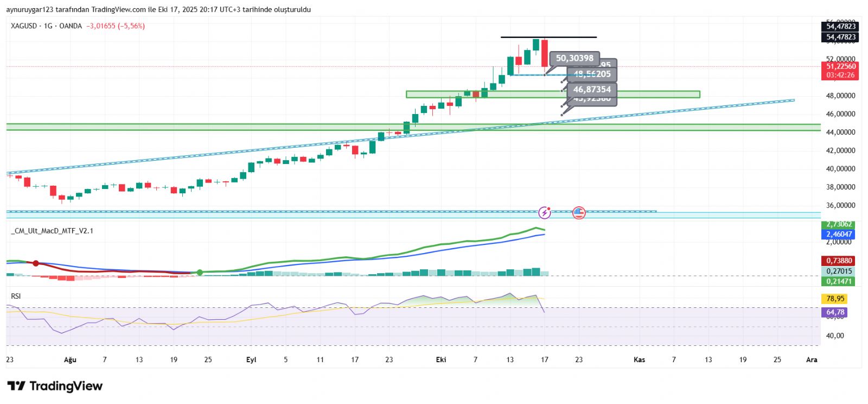Screen dimensions: 868x404
Task: Click the red 0,73880 MACD value label
Action: (839, 261)
